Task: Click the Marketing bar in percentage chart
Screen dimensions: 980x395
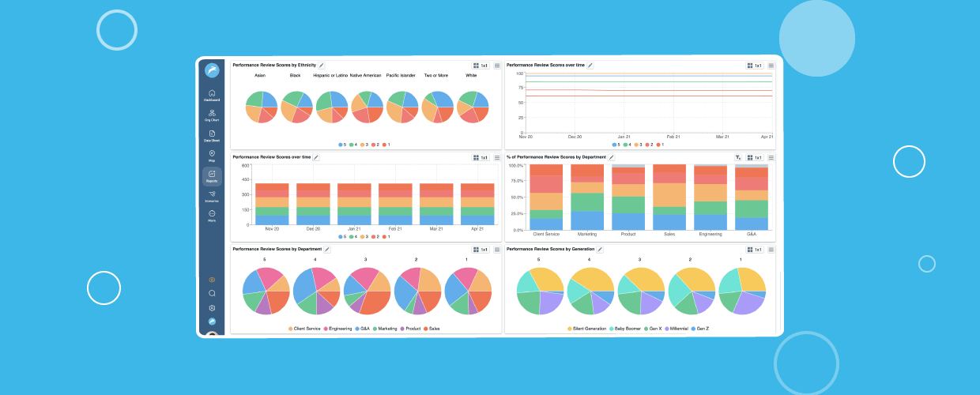Action: pos(587,197)
